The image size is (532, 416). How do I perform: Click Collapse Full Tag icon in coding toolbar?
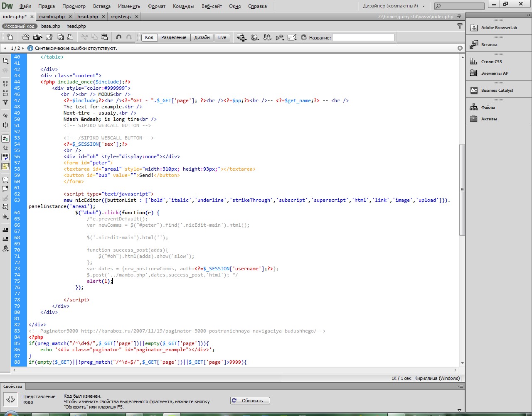coord(5,83)
